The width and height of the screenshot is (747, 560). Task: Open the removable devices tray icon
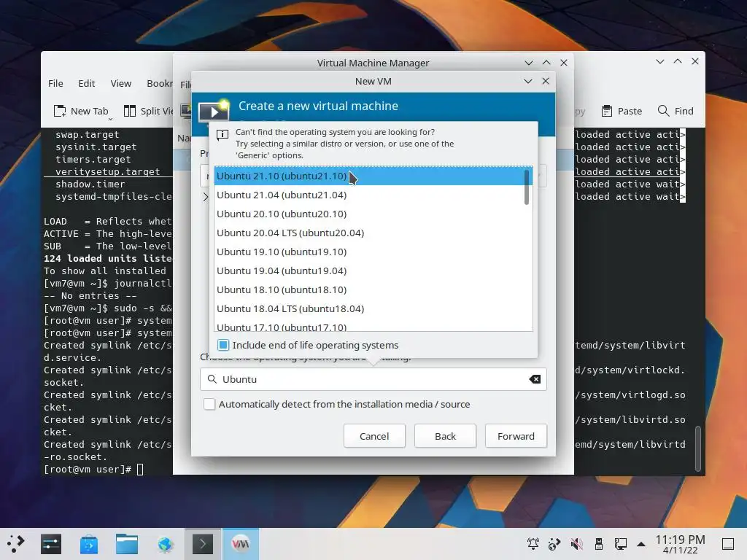pyautogui.click(x=599, y=544)
